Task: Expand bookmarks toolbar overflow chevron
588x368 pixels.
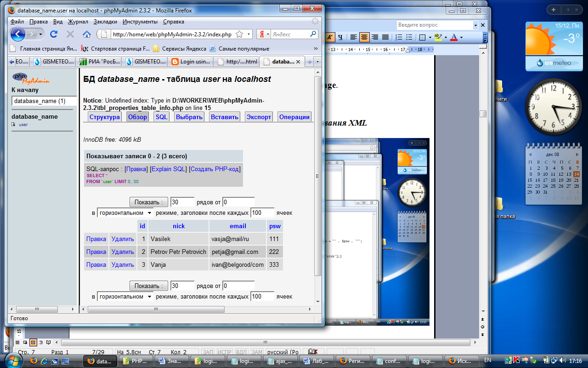Action: coord(316,48)
